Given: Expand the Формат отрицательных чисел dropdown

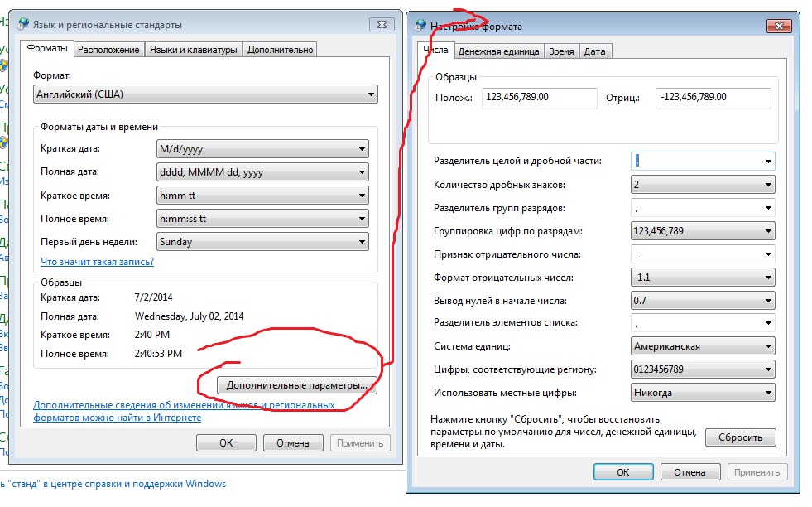Looking at the screenshot, I should [703, 278].
